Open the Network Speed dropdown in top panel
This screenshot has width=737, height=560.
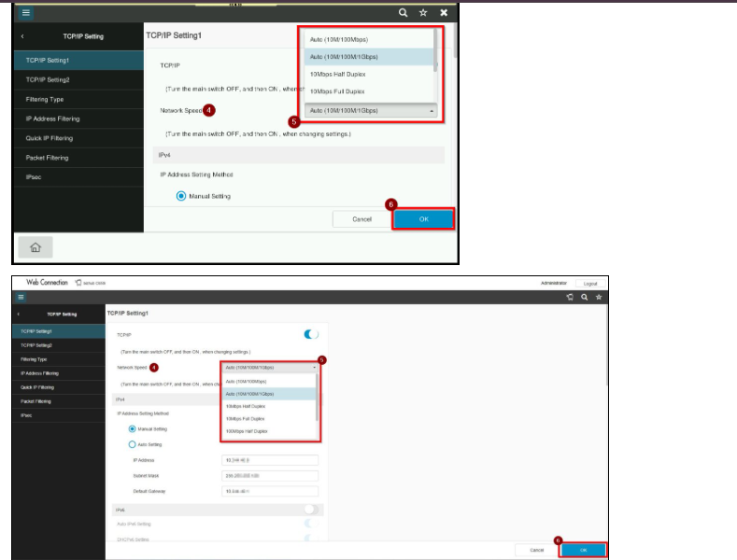[x=371, y=110]
